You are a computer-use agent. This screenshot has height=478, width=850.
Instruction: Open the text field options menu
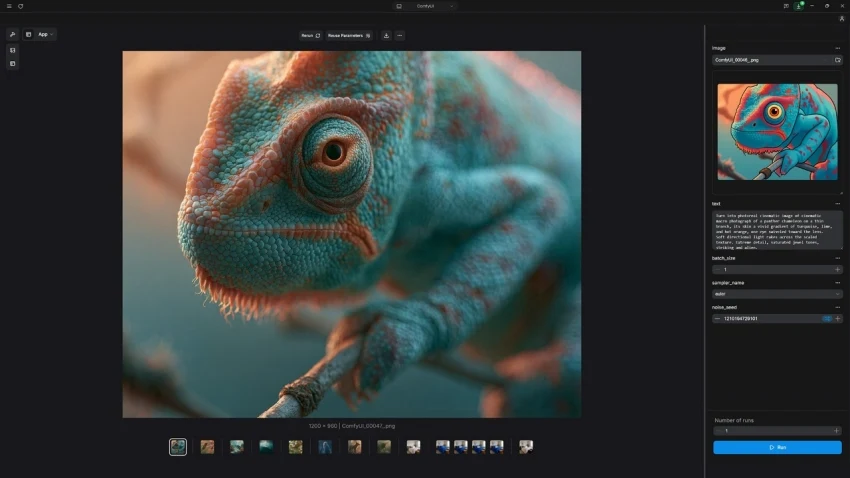click(x=838, y=204)
